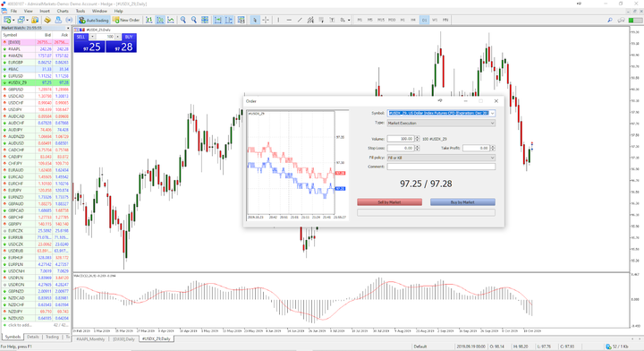The image size is (644, 351).
Task: Click the zoom in magnifier icon
Action: point(183,20)
